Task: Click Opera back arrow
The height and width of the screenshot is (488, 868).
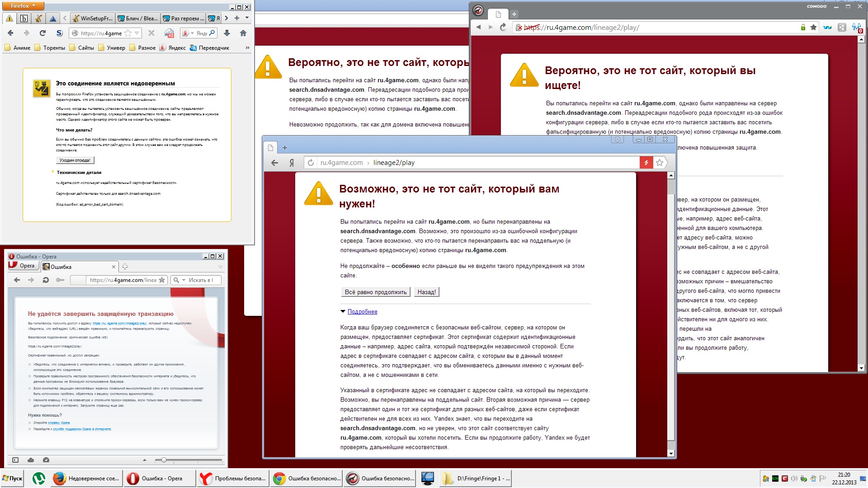Action: [x=17, y=280]
